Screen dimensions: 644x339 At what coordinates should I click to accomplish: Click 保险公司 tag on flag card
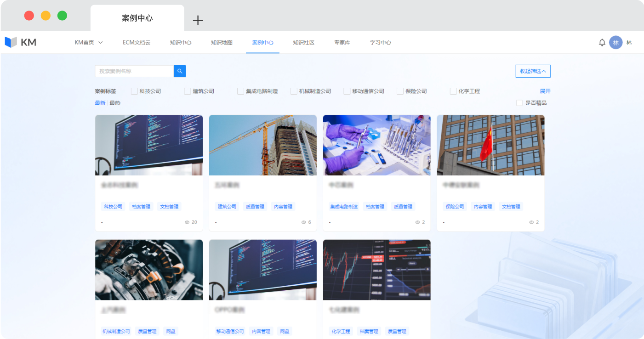click(455, 207)
